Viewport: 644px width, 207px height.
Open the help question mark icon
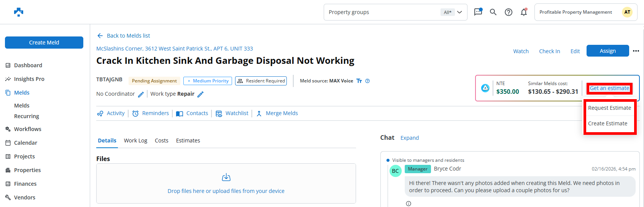point(508,12)
